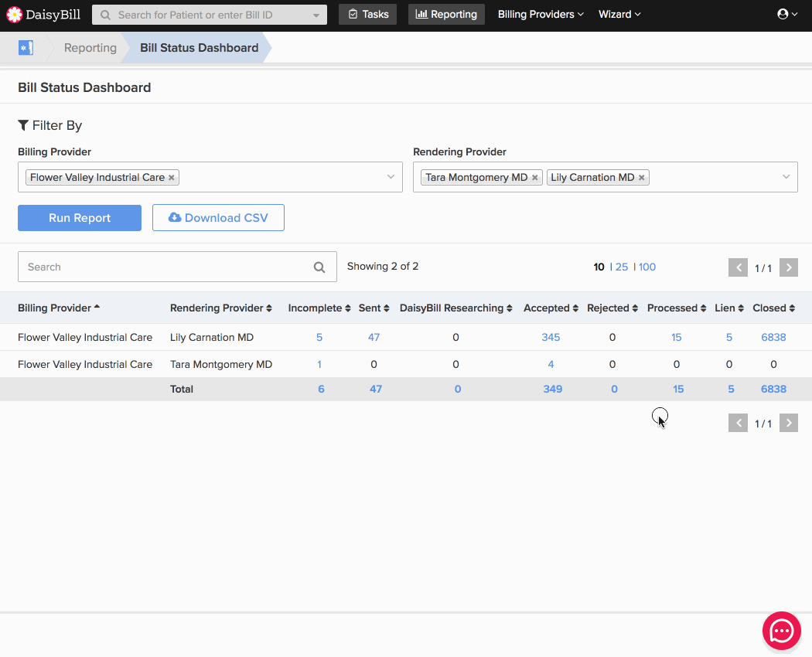Screen dimensions: 812x657
Task: Select 'Tara Montgomery MD' table cell
Action: tap(221, 365)
